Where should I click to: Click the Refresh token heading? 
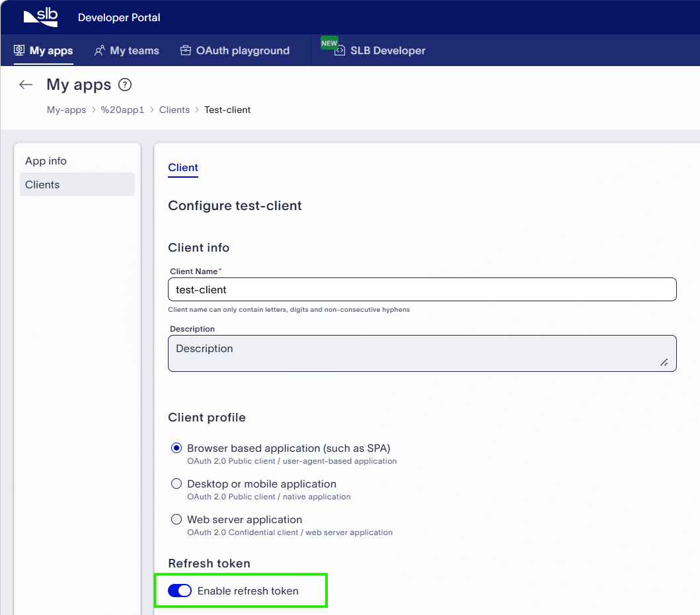tap(209, 563)
